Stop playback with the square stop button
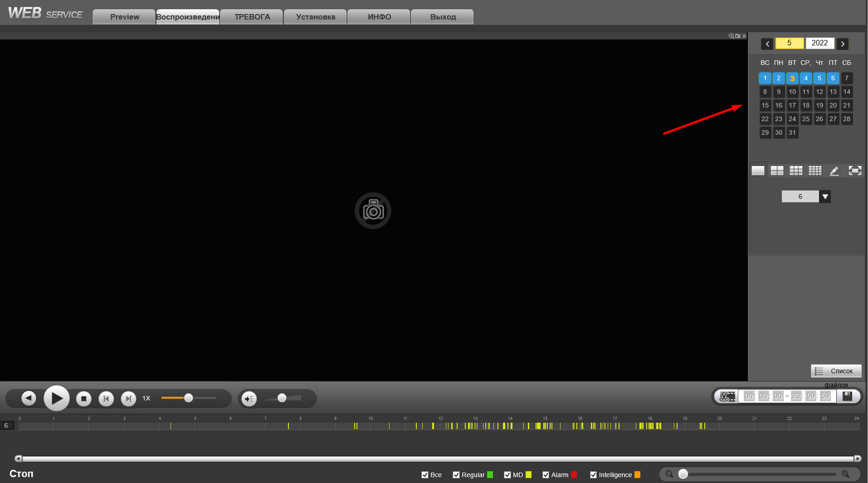The width and height of the screenshot is (868, 483). (x=83, y=399)
